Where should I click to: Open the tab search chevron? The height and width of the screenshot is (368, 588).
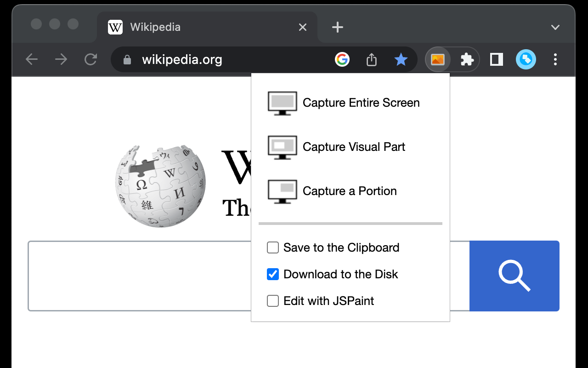coord(555,27)
